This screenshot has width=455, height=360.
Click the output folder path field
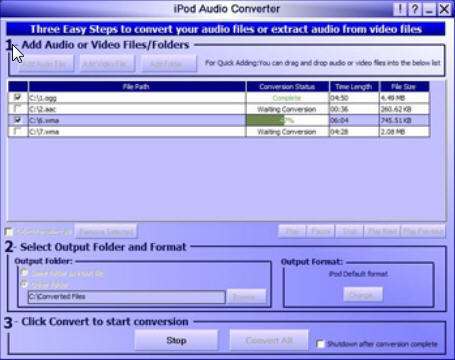point(126,297)
